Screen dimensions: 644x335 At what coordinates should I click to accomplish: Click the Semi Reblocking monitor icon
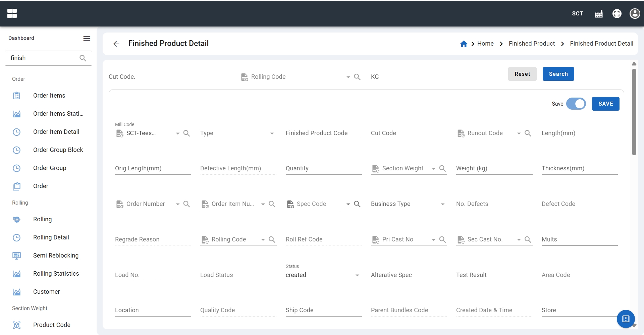(16, 256)
